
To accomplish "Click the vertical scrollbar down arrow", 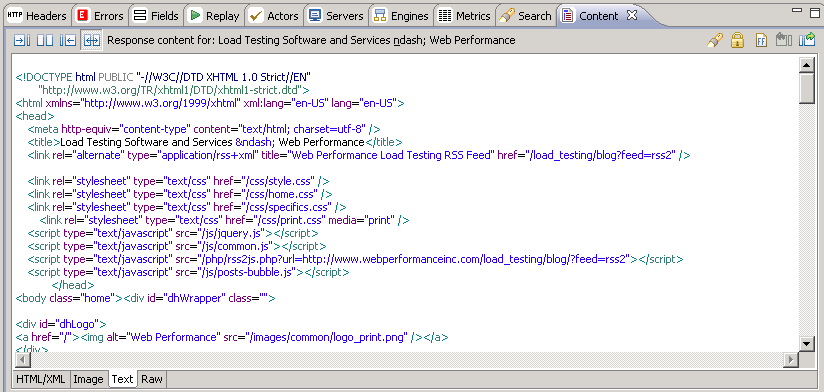I will pyautogui.click(x=807, y=344).
